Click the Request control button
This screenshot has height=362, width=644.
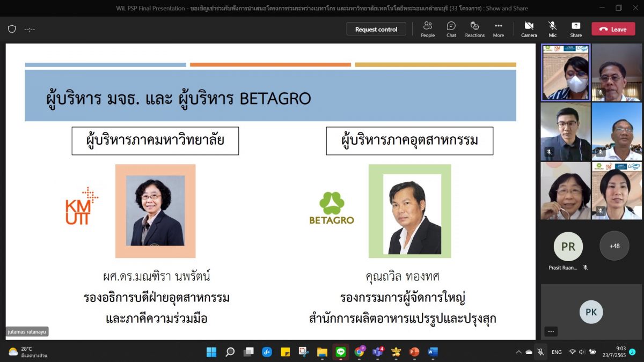pos(376,29)
